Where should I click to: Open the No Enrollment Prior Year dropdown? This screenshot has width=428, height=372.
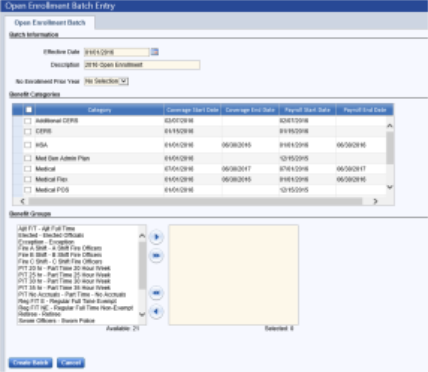click(106, 81)
